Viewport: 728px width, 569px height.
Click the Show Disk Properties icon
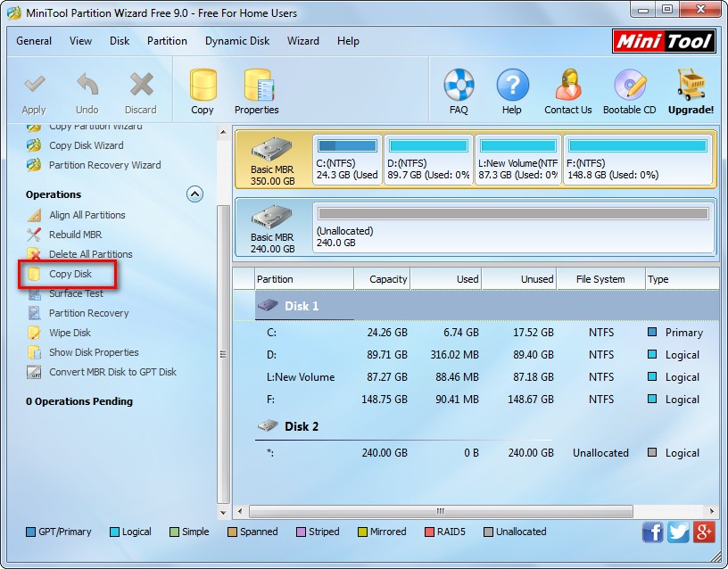(34, 352)
